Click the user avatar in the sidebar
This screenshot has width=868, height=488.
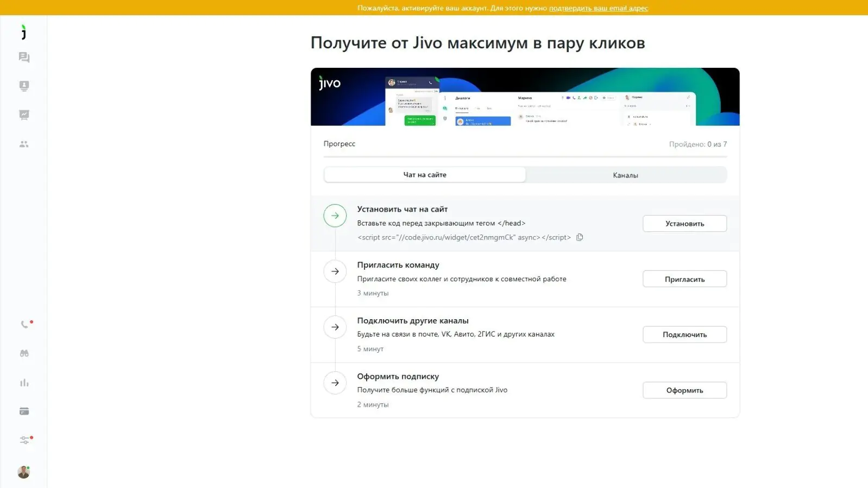click(23, 472)
